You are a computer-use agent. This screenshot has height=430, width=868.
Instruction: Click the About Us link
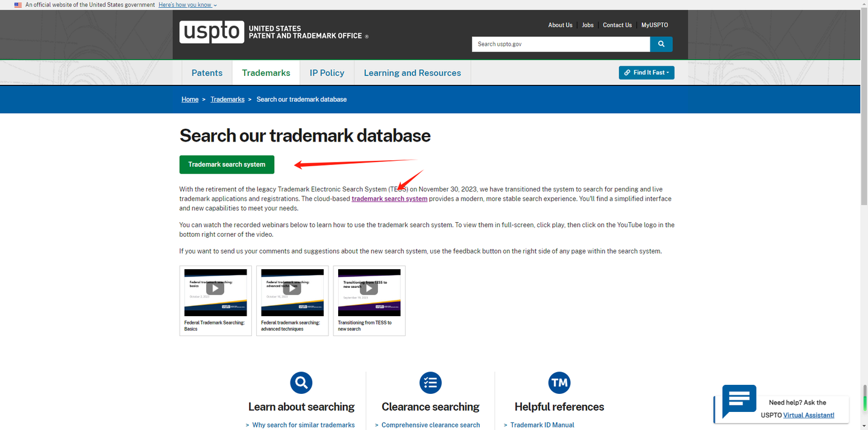click(x=560, y=25)
